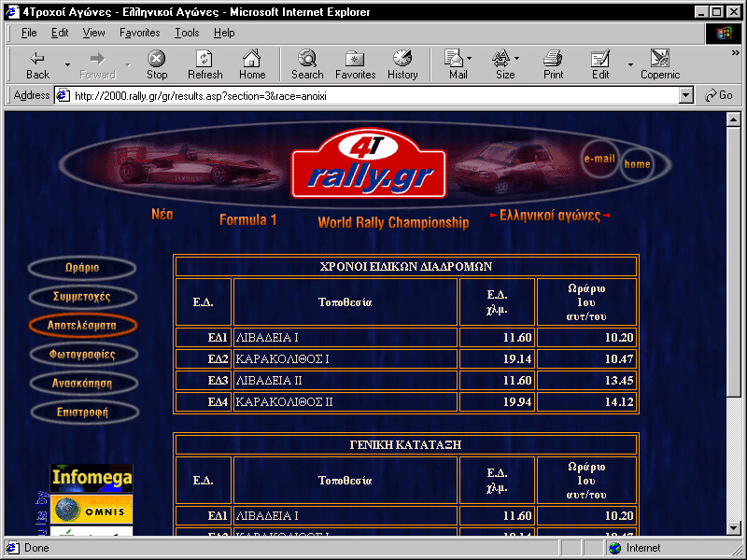Click the ΕΔ3 stage cell

204,381
